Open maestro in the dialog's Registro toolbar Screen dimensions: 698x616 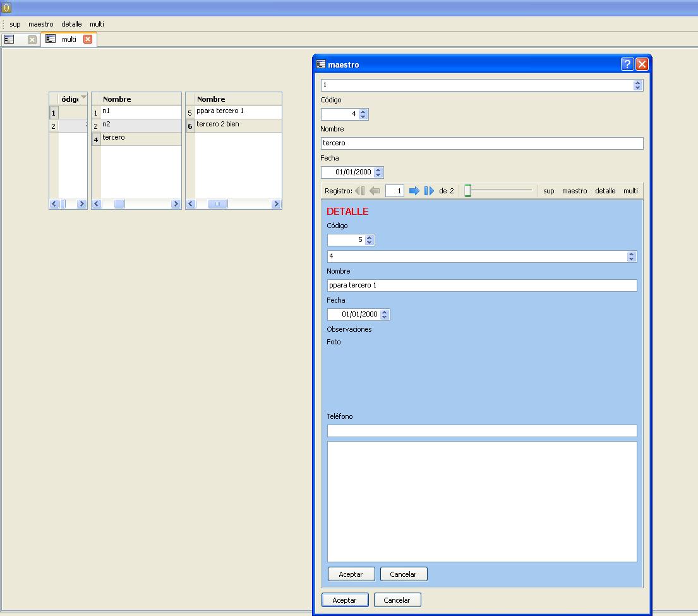point(575,191)
